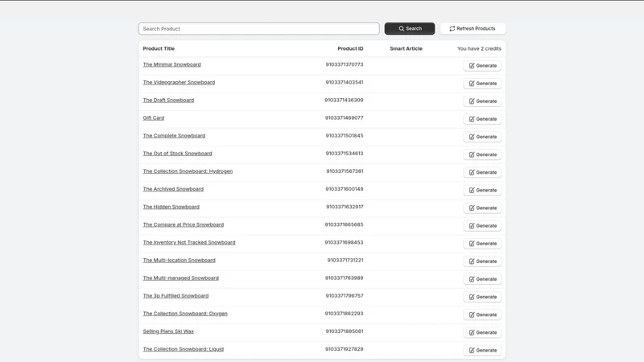Click the edit icon in Multi-managed Snowboard row
The width and height of the screenshot is (644, 362).
tap(472, 279)
